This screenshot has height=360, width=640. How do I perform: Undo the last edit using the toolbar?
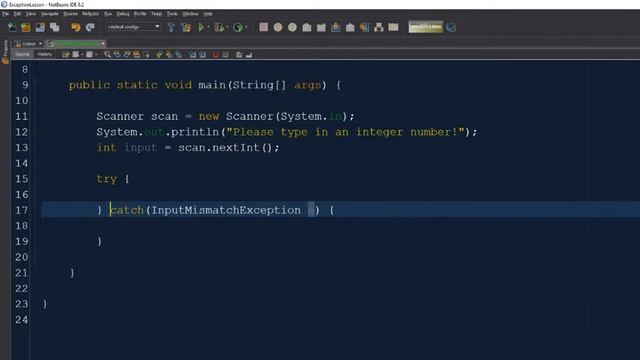(x=76, y=27)
